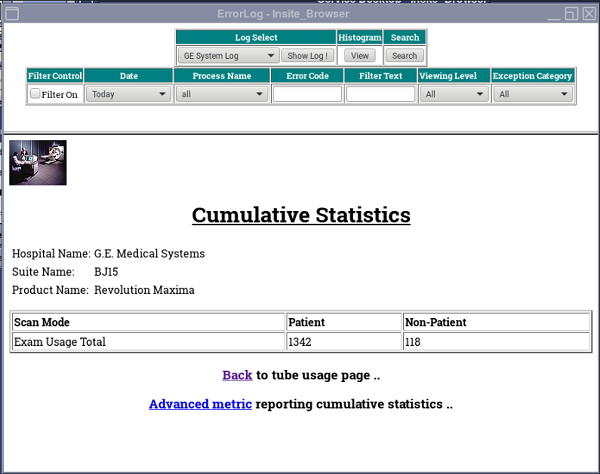Open the Advanced metric link
Screen dimensions: 600x474
[200, 404]
